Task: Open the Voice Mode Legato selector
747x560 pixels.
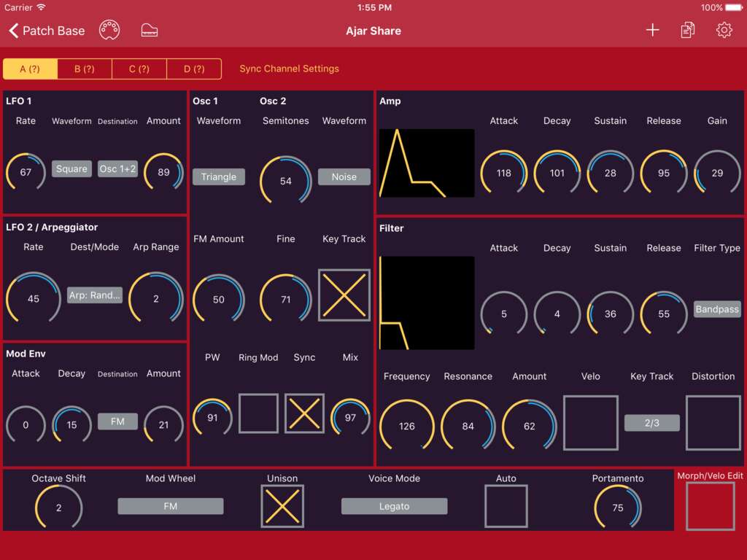Action: pyautogui.click(x=394, y=506)
